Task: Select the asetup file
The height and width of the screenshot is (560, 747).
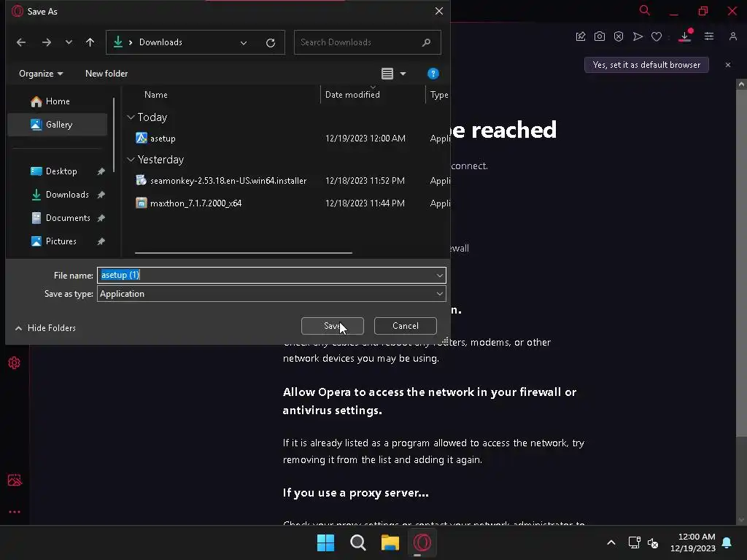Action: 163,139
